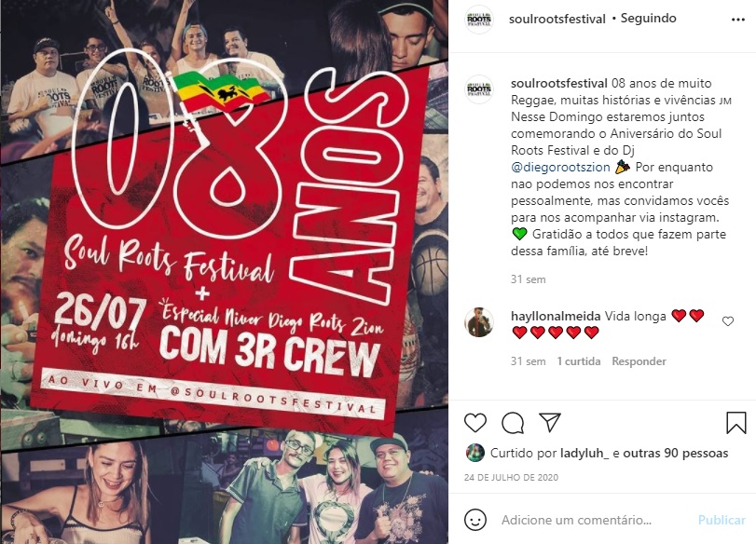
Task: Open comments using the speech bubble icon
Action: coord(513,423)
